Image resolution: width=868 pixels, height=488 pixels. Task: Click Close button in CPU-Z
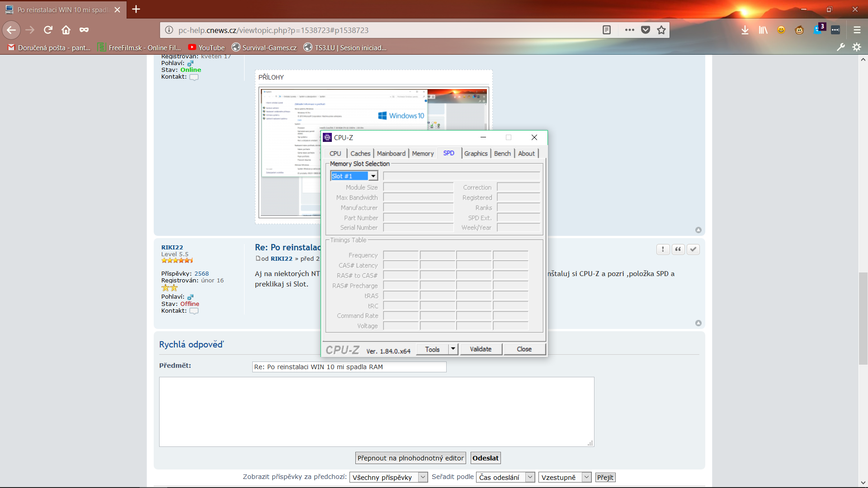[524, 349]
